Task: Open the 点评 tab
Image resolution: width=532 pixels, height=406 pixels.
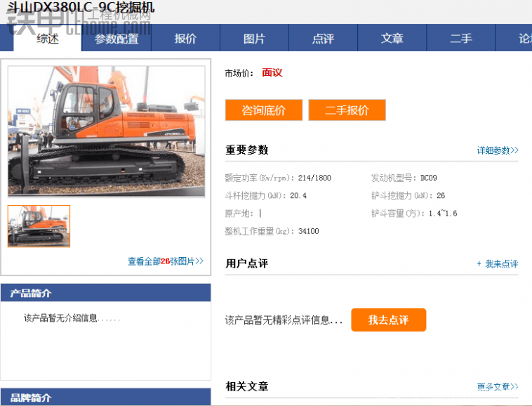Action: [324, 39]
